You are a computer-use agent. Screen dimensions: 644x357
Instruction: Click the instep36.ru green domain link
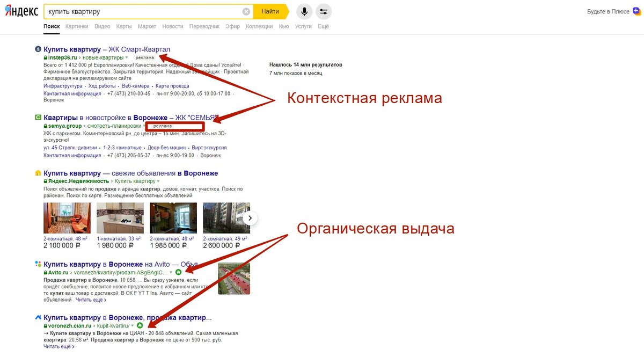[x=62, y=57]
